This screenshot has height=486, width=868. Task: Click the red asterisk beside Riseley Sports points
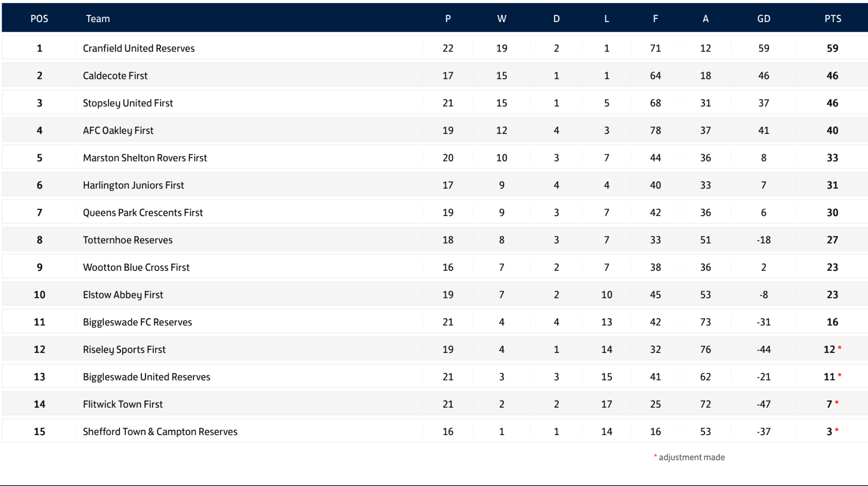tap(840, 348)
